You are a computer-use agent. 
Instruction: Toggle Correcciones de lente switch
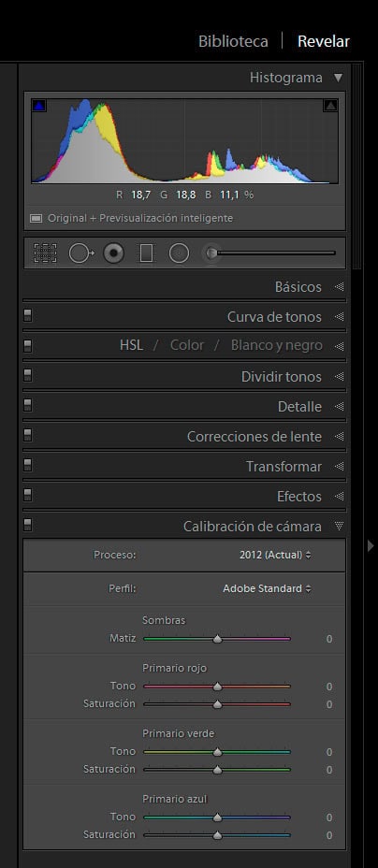(x=28, y=436)
